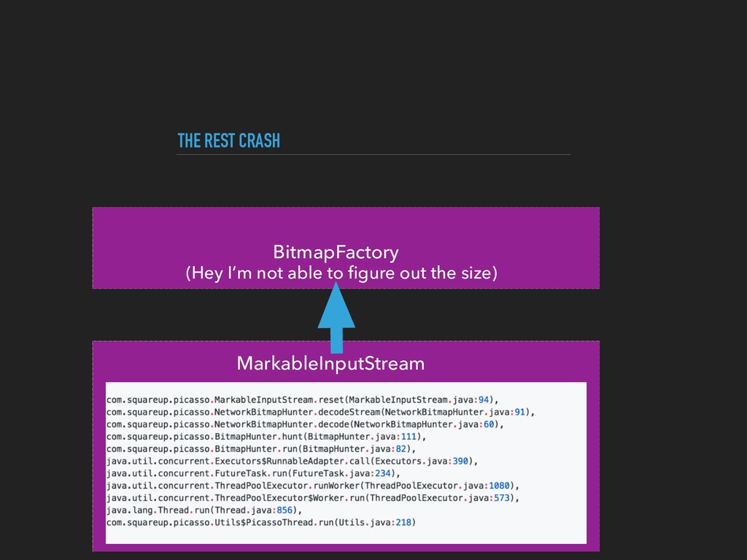The width and height of the screenshot is (747, 560).
Task: Select the MarkableInputStream.reset stack trace line
Action: pos(302,400)
